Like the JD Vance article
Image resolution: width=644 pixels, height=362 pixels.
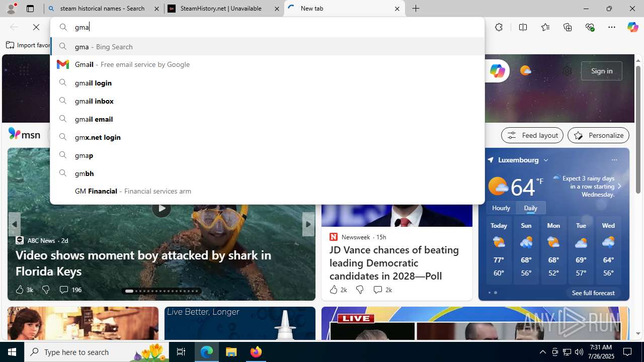tap(338, 290)
